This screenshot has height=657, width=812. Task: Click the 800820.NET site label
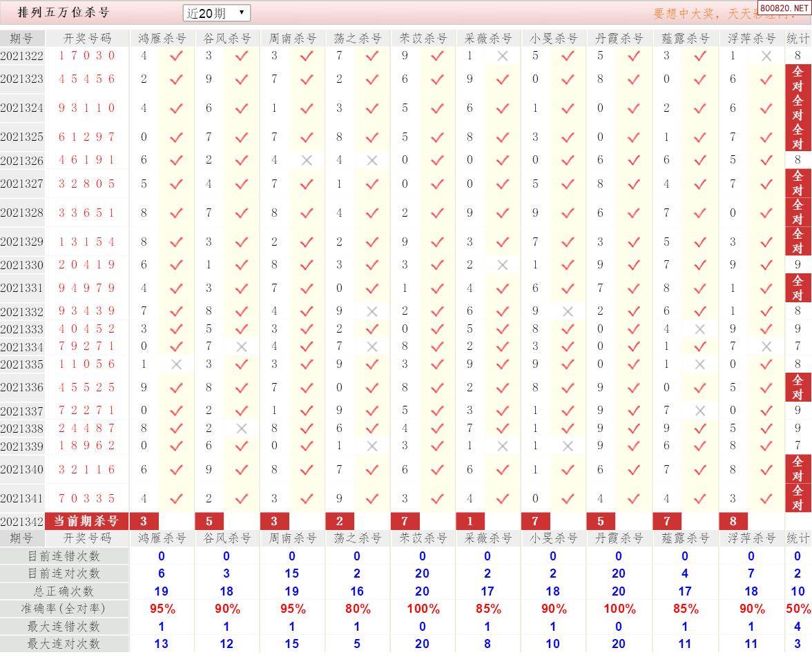tap(784, 8)
